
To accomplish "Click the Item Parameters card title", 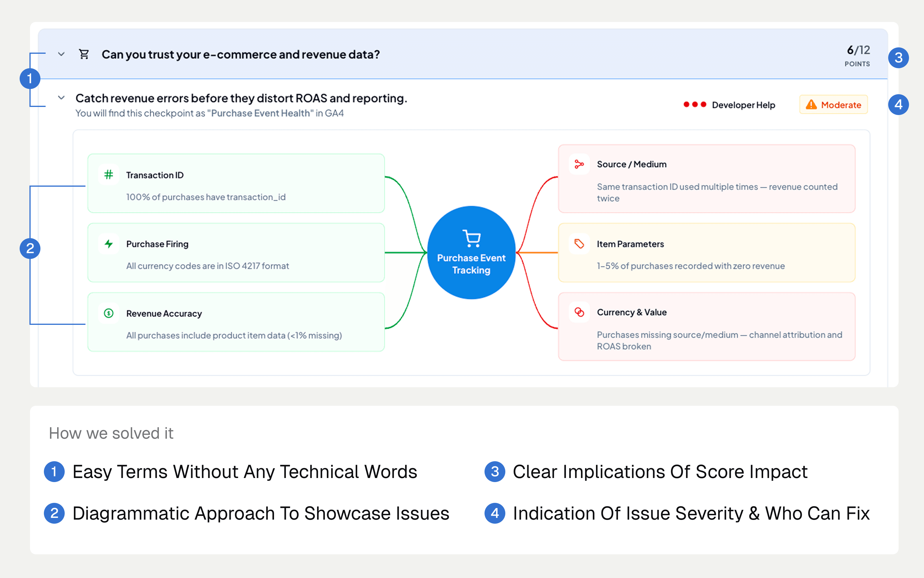I will tap(630, 244).
